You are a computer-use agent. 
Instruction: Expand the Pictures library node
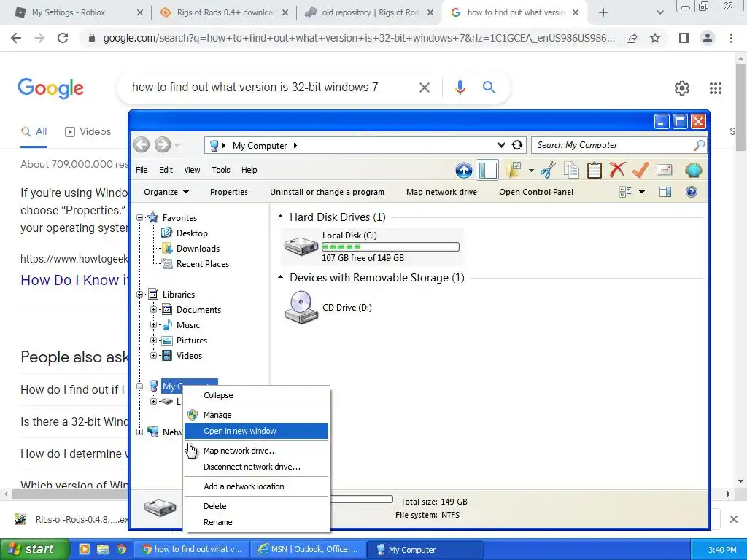coord(153,341)
